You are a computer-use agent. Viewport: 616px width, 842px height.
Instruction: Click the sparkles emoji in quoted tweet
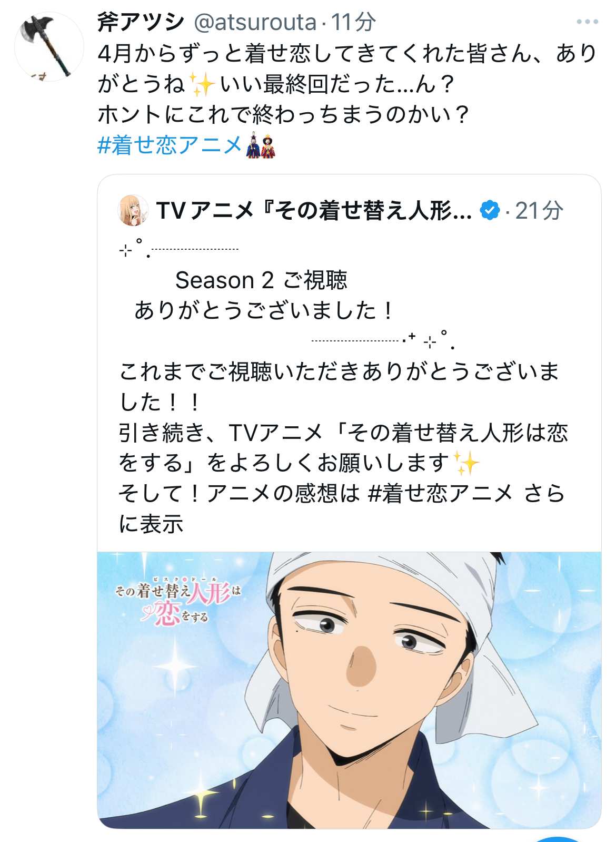tap(465, 463)
